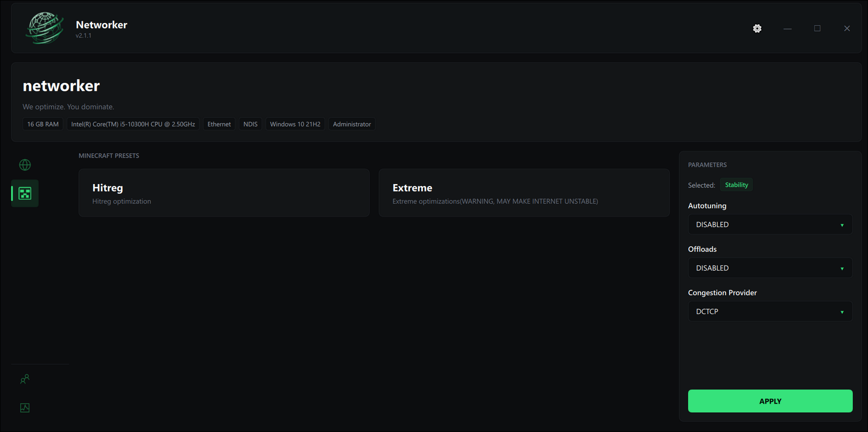Open the users icon in sidebar
868x432 pixels.
25,380
